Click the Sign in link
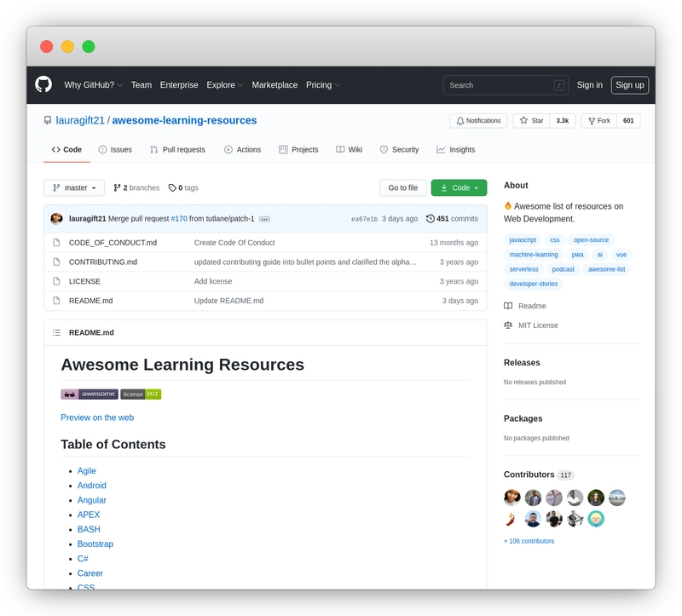682x616 pixels. tap(590, 84)
